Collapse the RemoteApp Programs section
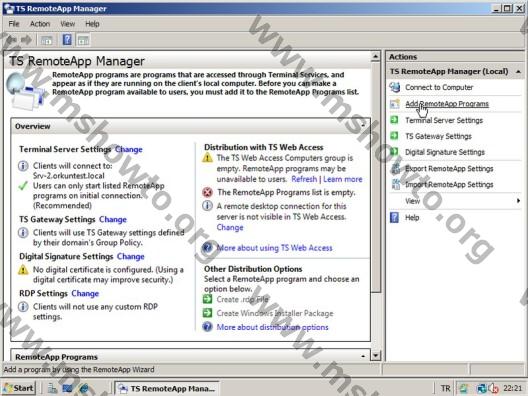Image resolution: width=528 pixels, height=396 pixels. tap(363, 356)
